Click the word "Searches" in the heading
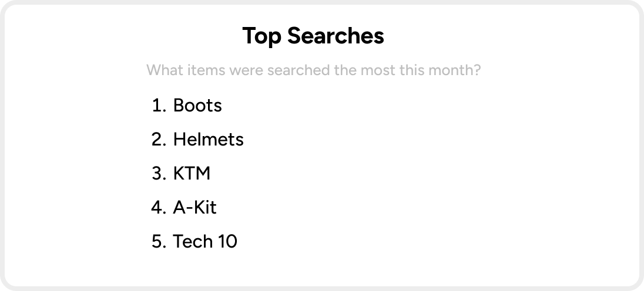This screenshot has width=644, height=291. tap(336, 36)
